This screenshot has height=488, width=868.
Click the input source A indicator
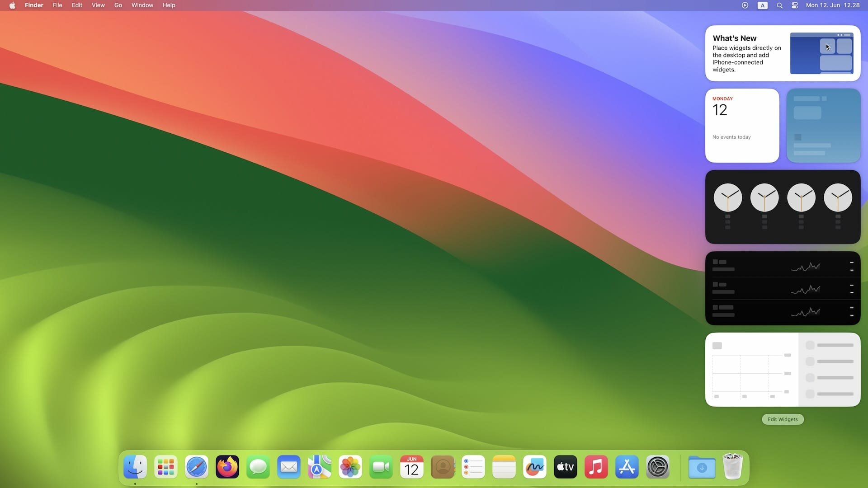click(763, 5)
